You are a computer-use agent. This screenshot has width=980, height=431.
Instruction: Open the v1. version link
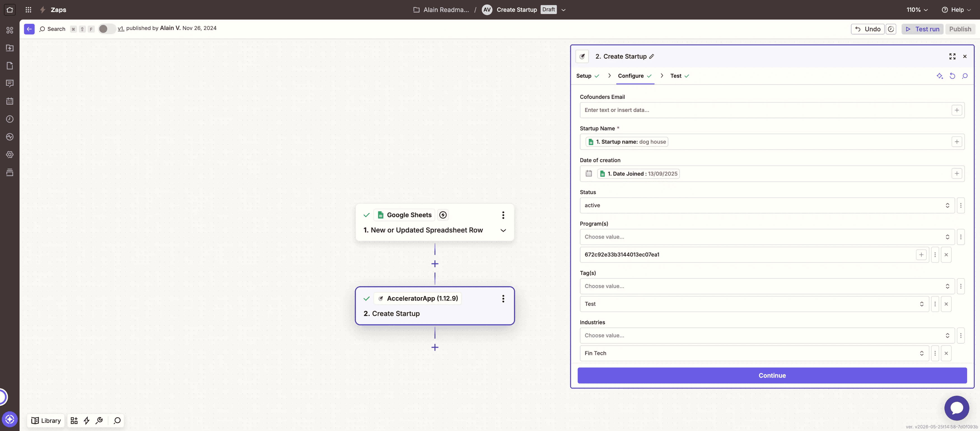[121, 28]
